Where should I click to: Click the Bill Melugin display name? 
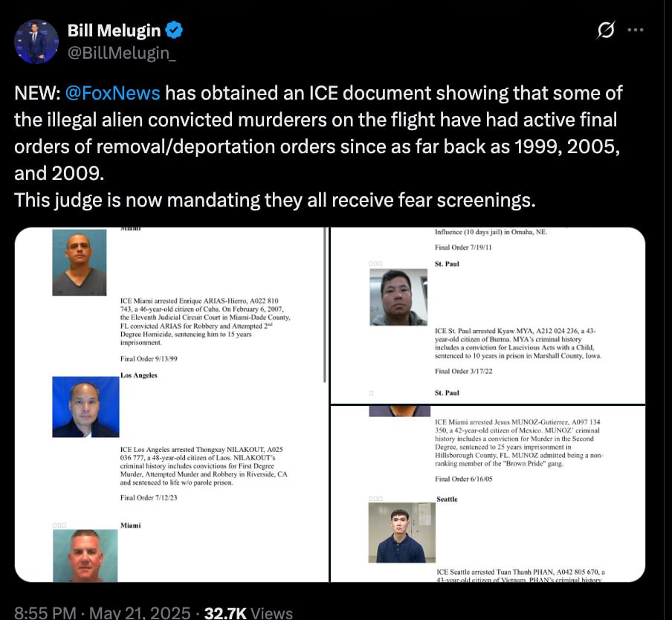coord(114,30)
